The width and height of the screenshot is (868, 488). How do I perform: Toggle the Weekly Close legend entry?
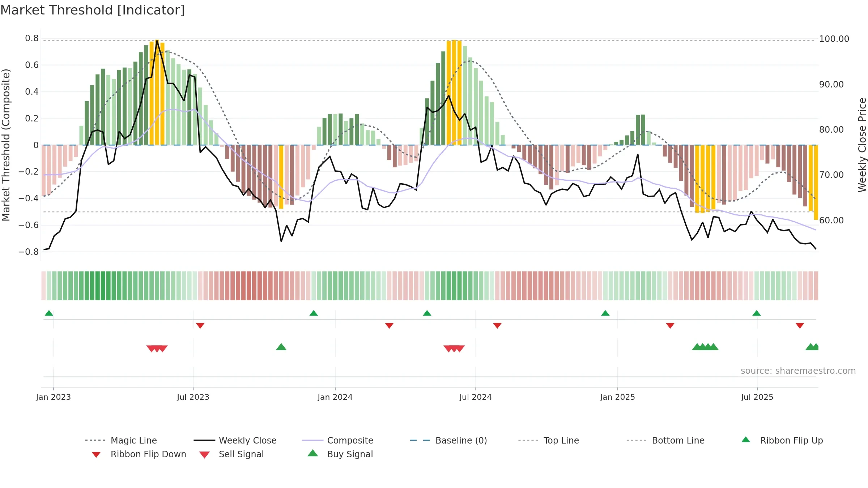tap(235, 440)
